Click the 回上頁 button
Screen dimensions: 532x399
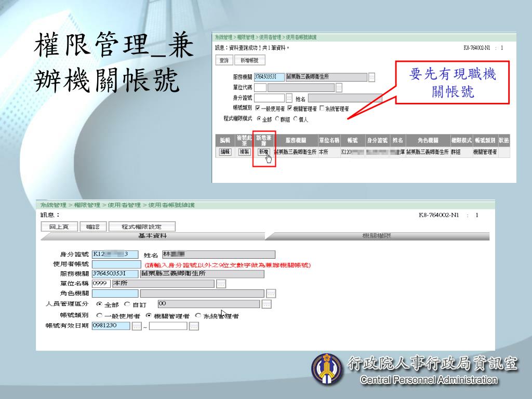coord(59,227)
